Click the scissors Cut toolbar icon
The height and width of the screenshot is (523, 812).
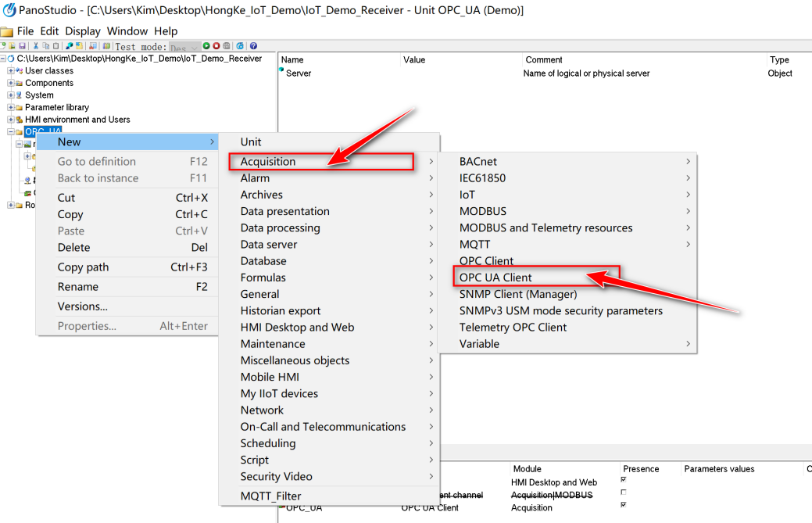click(x=36, y=46)
